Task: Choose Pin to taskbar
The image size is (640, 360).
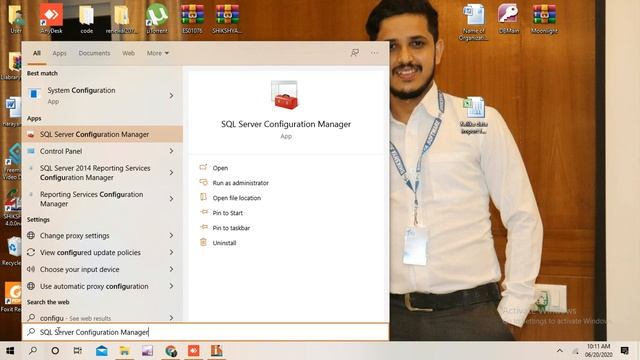Action: click(231, 228)
